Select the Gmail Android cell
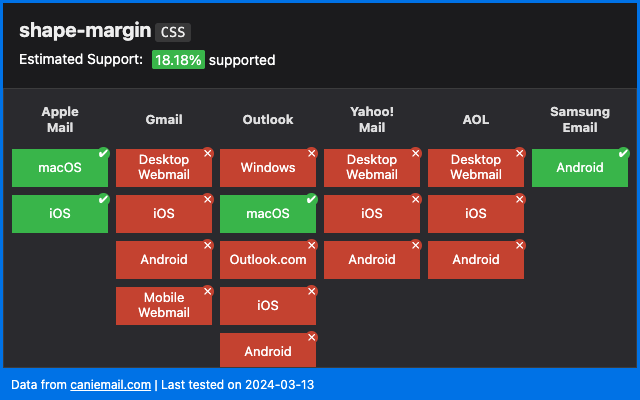 [164, 260]
